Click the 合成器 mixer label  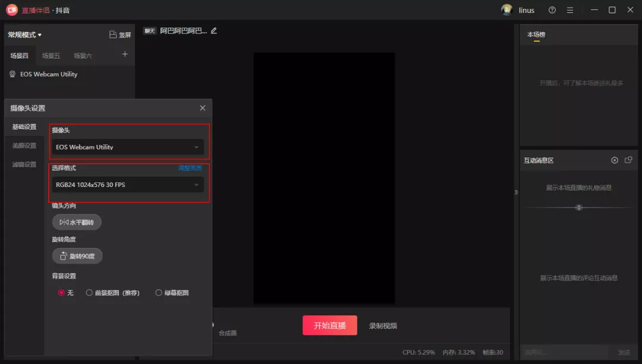[x=228, y=333]
